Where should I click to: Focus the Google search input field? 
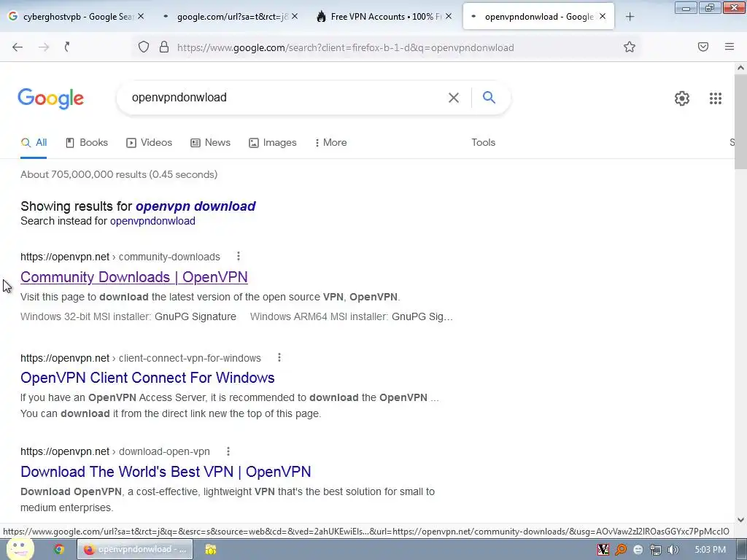[286, 98]
